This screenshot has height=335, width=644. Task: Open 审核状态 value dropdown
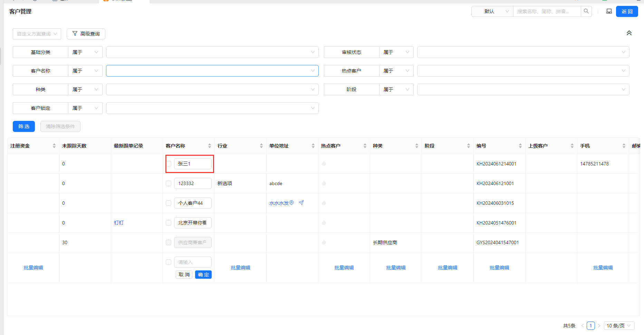(x=523, y=52)
